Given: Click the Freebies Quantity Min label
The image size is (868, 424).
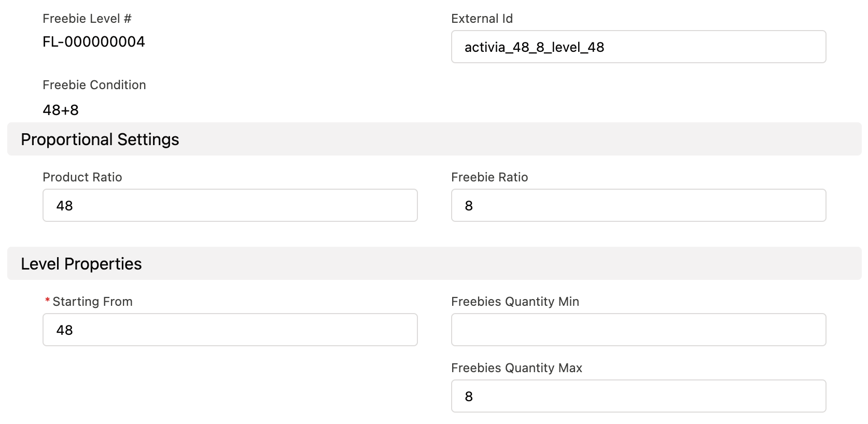Looking at the screenshot, I should coord(515,301).
